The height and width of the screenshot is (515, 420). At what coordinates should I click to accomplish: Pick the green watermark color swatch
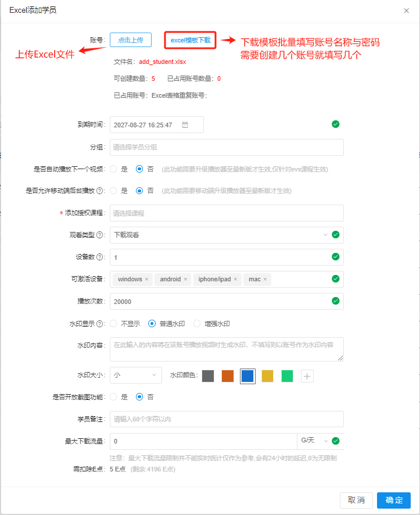click(287, 376)
